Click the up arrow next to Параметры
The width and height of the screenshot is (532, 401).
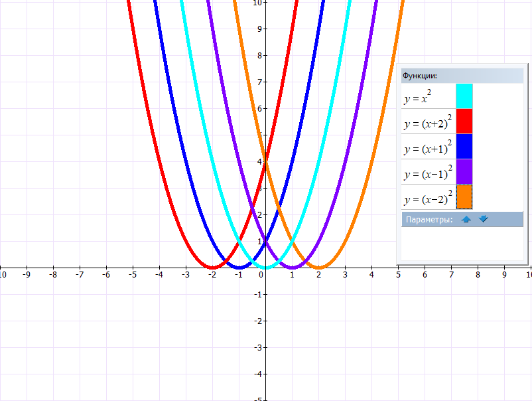click(466, 219)
